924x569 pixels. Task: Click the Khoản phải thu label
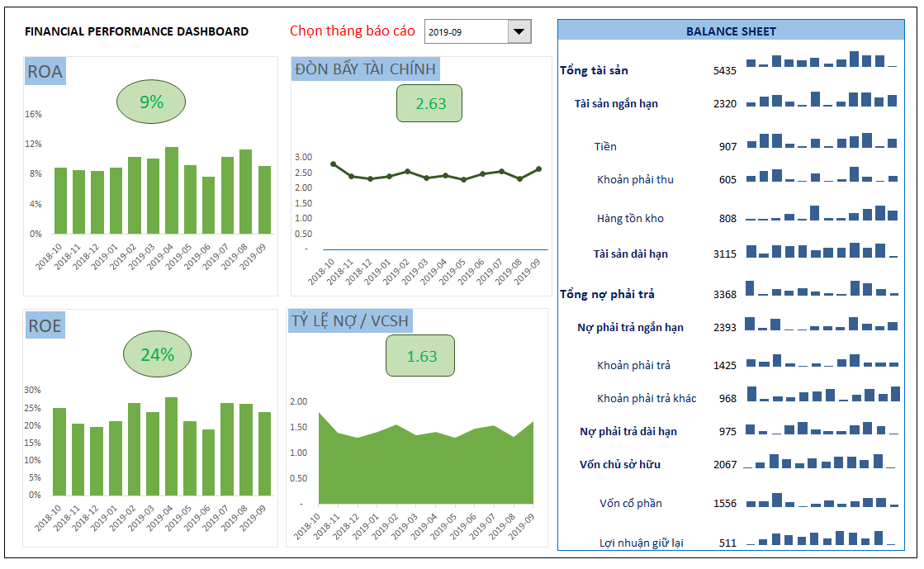tap(635, 179)
